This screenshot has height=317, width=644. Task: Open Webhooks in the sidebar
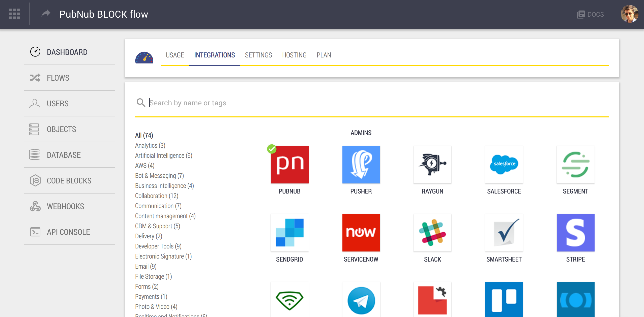(65, 206)
